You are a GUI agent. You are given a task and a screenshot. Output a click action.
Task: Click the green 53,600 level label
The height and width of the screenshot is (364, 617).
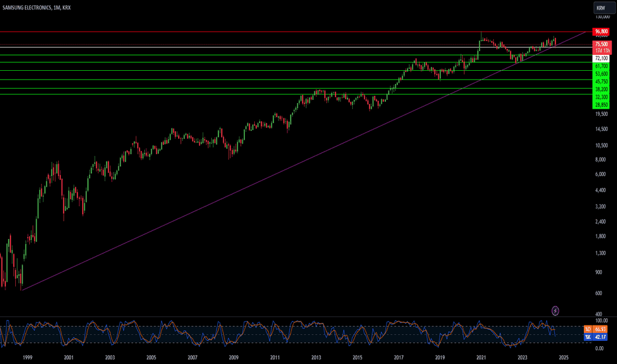601,74
